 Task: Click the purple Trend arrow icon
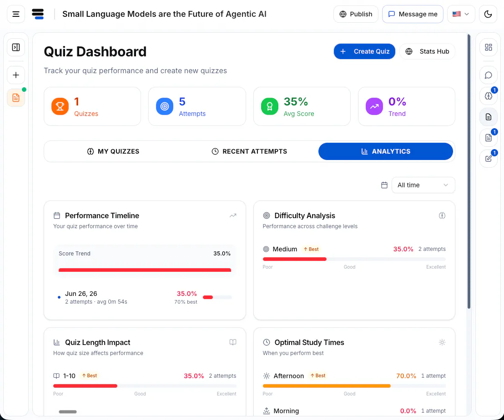coord(374,106)
